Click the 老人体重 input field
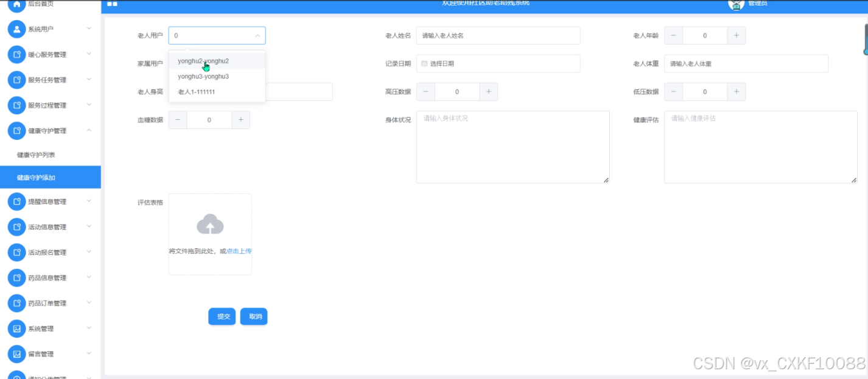The width and height of the screenshot is (868, 379). (746, 63)
